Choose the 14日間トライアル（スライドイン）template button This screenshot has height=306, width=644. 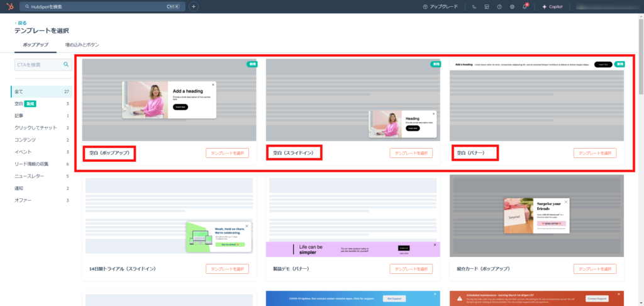227,269
